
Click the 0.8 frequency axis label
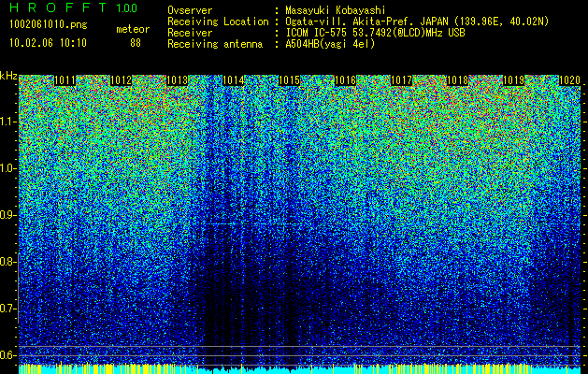click(8, 262)
